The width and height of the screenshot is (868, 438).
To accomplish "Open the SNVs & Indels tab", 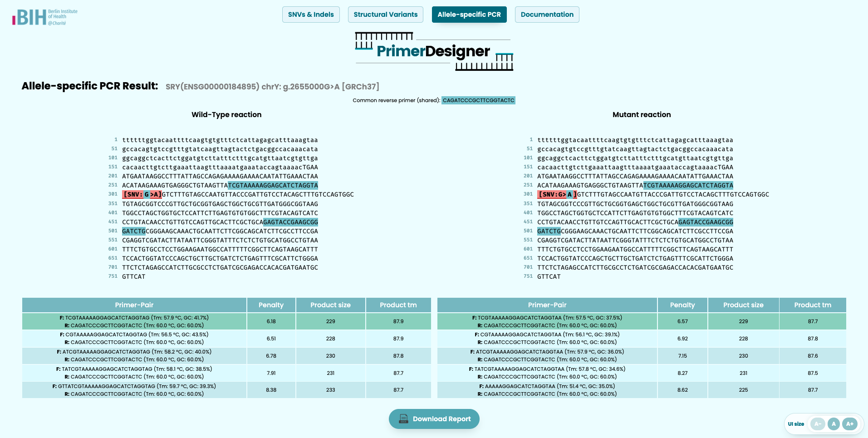I will (311, 15).
